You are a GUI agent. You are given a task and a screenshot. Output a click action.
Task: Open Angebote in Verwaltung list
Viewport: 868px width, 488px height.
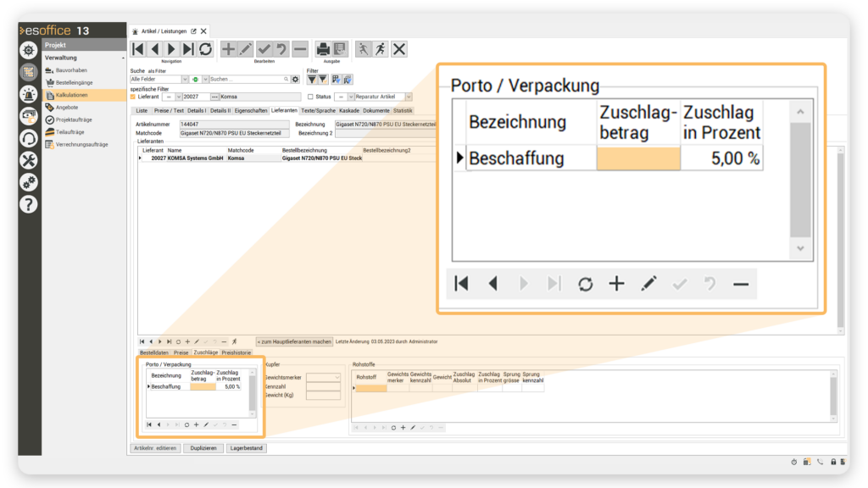(x=67, y=108)
